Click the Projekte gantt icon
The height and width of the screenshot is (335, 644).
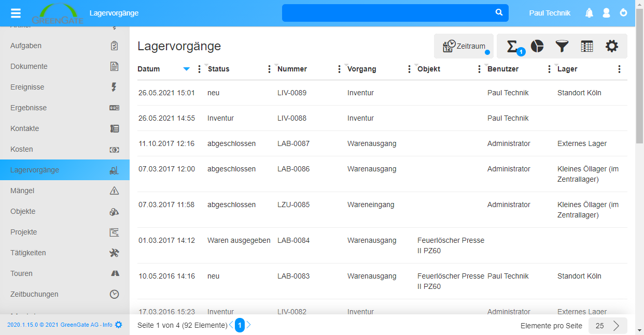pyautogui.click(x=115, y=232)
